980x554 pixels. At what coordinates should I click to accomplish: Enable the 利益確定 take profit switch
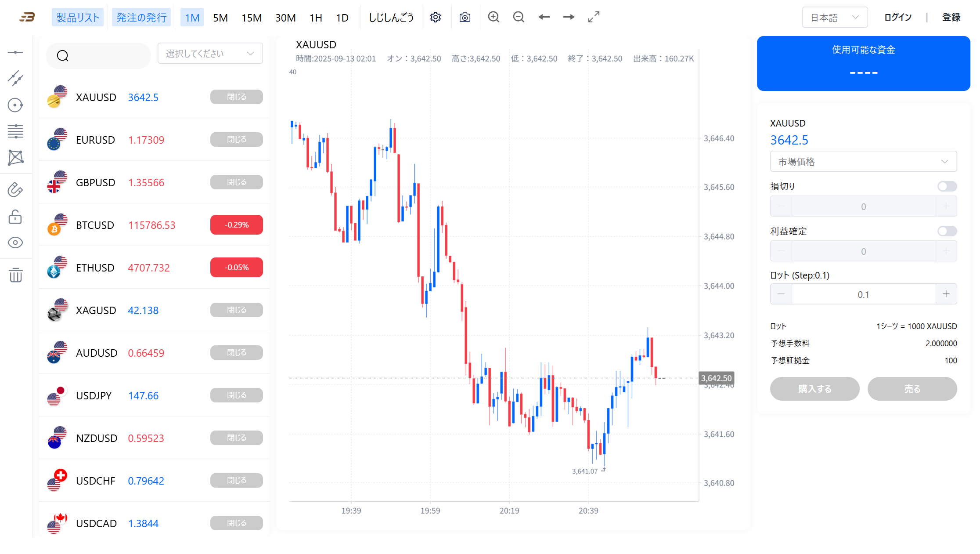(947, 231)
